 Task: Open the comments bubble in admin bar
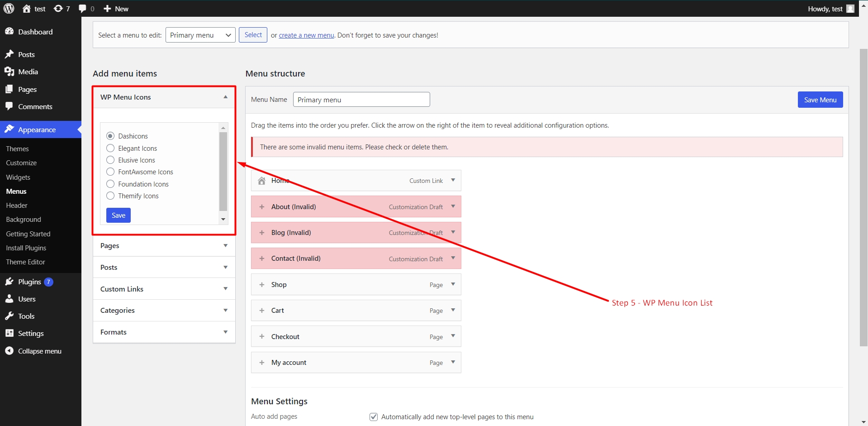point(82,9)
